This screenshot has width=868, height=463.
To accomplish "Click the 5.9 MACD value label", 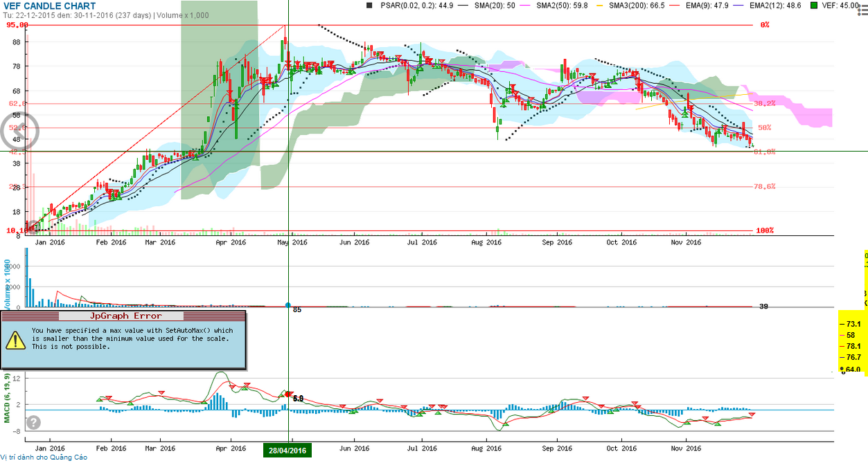I will point(299,399).
